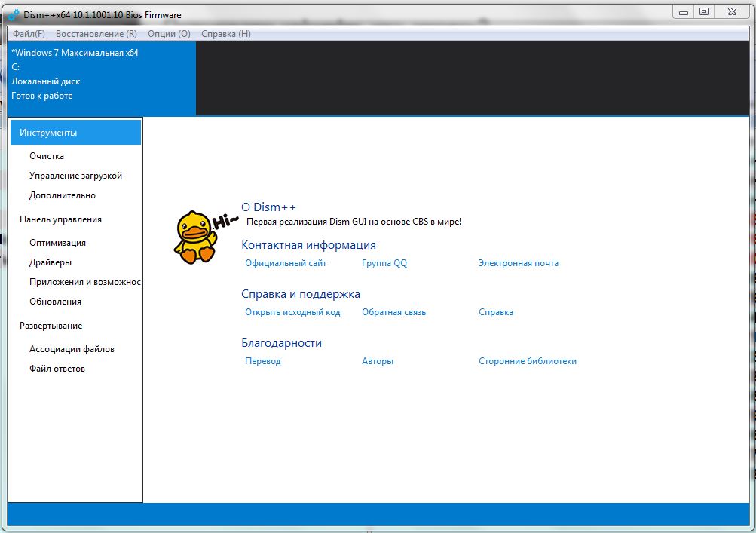This screenshot has width=756, height=533.
Task: Click the Готов к работе status text
Action: tap(42, 96)
